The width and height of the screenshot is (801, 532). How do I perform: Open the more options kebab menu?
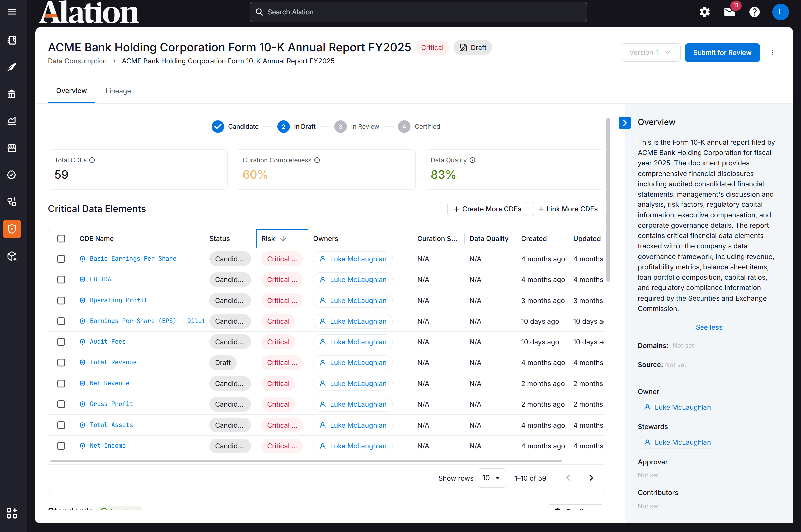(772, 52)
